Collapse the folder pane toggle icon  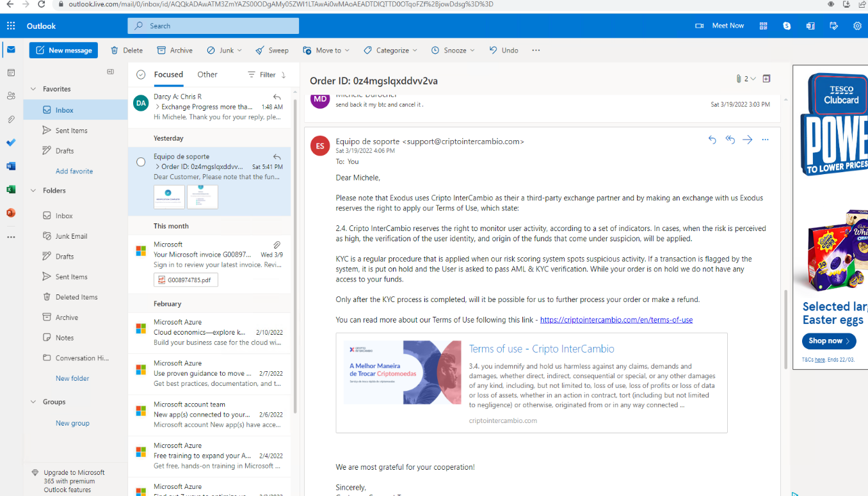tap(110, 72)
